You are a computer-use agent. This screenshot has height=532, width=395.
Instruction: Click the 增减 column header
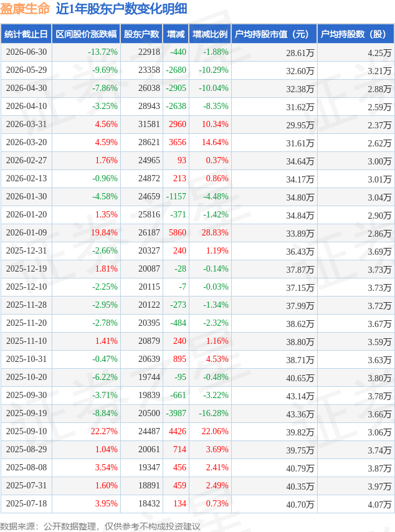(x=176, y=34)
